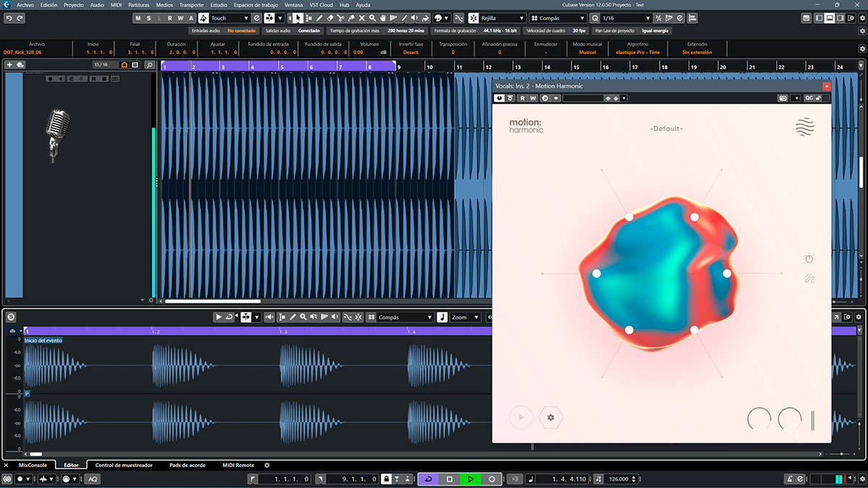Toggle plugin W write automation
868x488 pixels.
(x=534, y=98)
